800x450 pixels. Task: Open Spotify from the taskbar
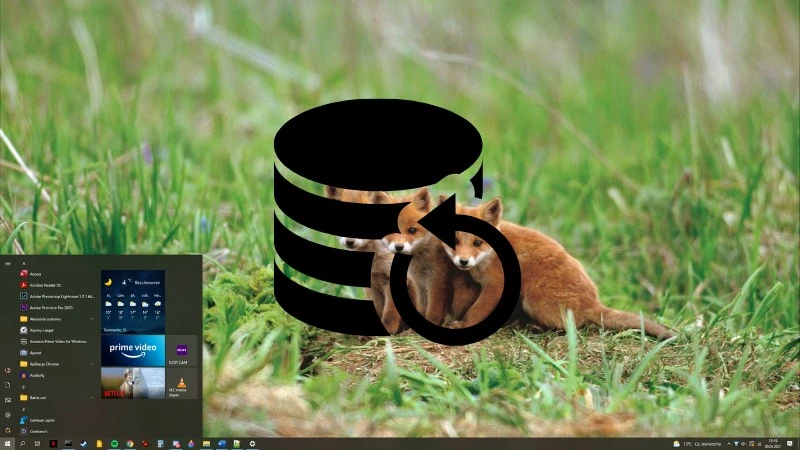click(114, 444)
